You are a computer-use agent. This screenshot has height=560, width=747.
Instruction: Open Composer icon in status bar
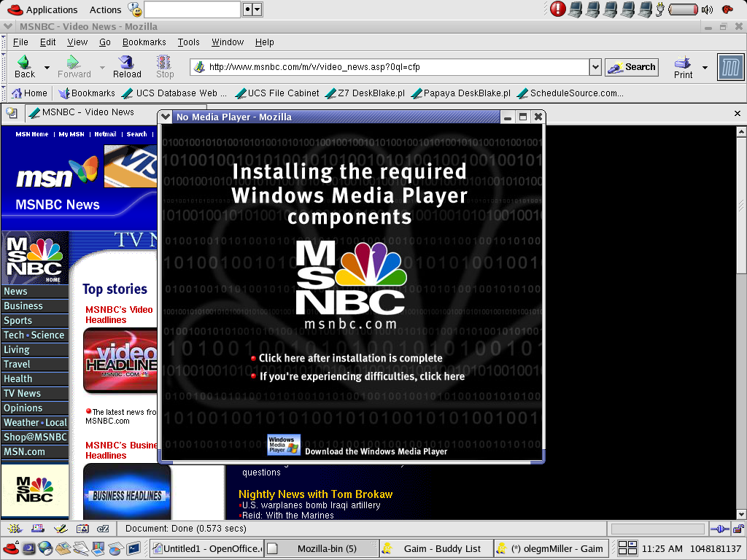tap(61, 529)
